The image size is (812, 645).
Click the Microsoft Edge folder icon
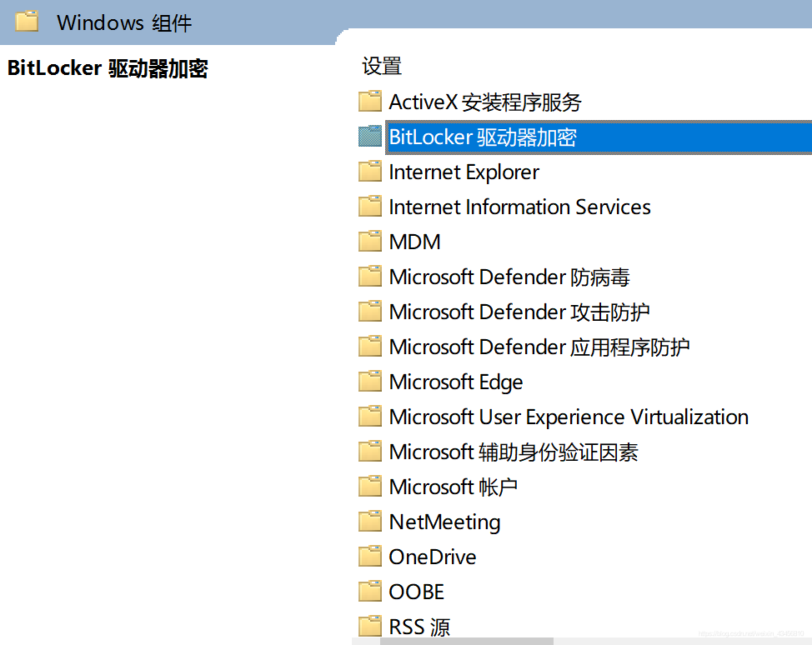pos(370,381)
